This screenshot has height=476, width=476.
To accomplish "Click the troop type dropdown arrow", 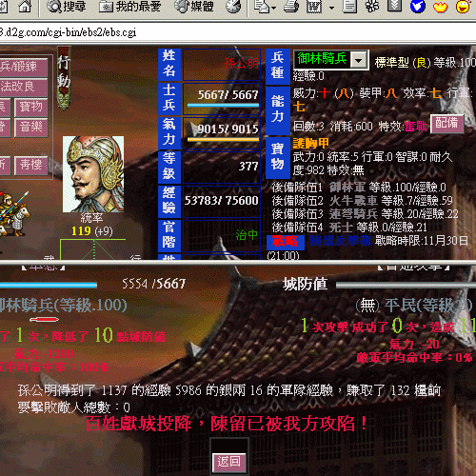I will tap(359, 60).
